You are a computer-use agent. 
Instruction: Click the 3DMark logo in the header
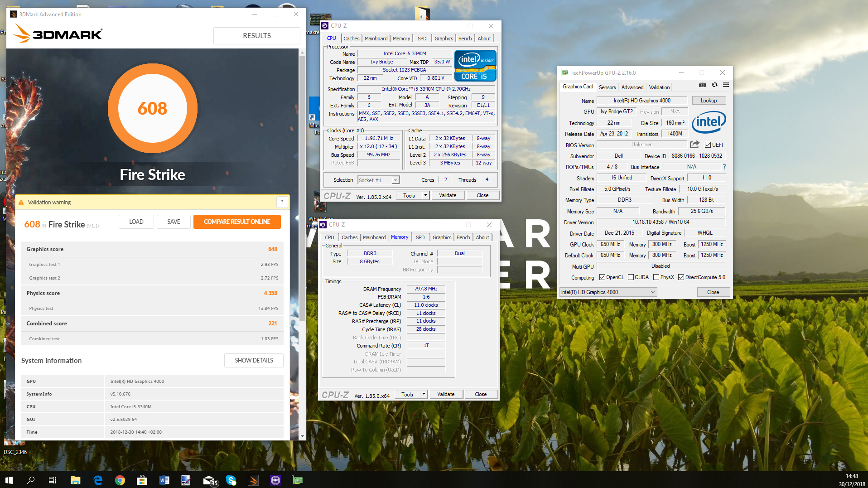point(58,34)
